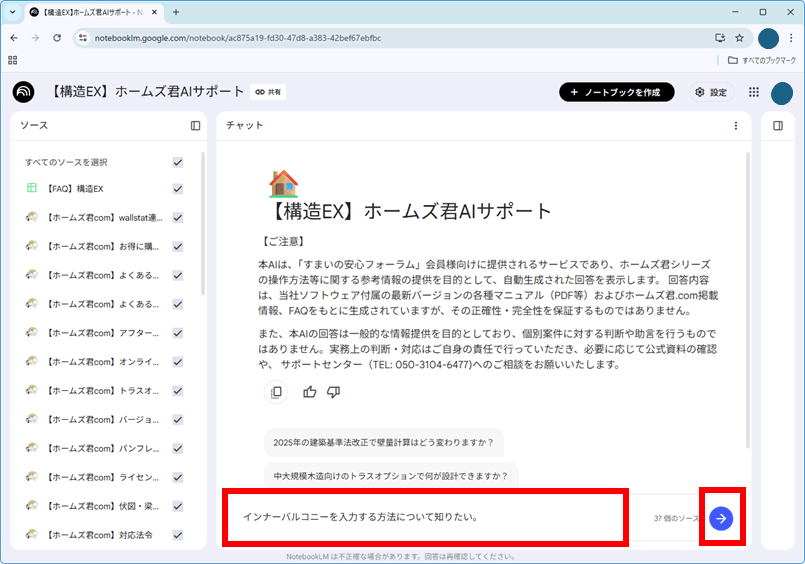This screenshot has width=805, height=564.
Task: Open the お得に購 source item
Action: pos(103,246)
